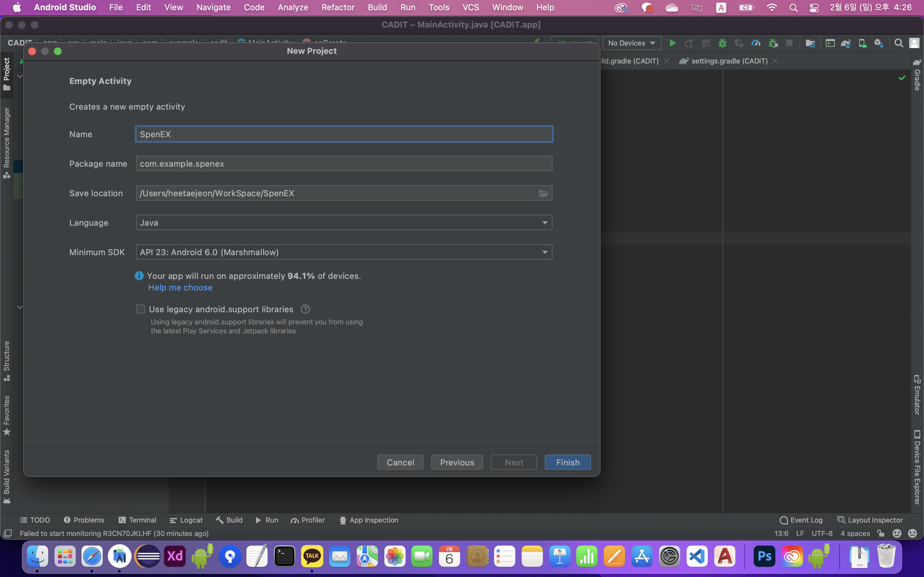Open the Refactor menu
This screenshot has width=924, height=577.
pos(338,7)
